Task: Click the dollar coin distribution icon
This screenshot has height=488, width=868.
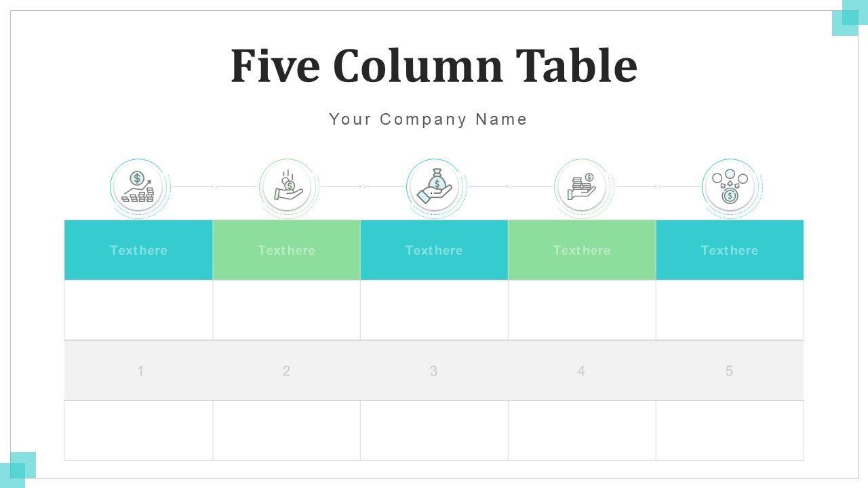Action: coord(730,186)
